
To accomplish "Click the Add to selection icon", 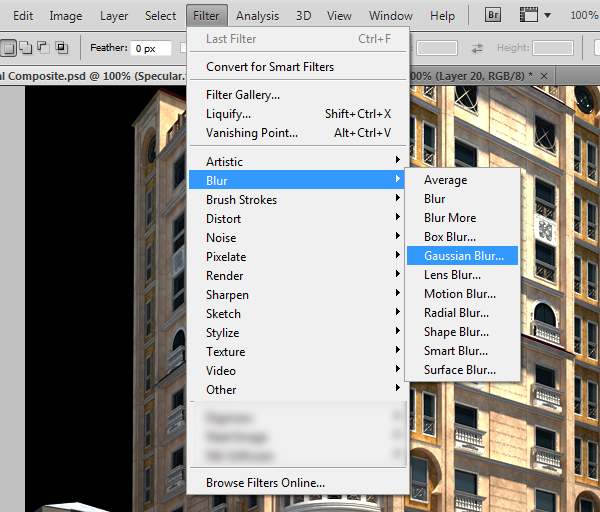I will pos(26,47).
